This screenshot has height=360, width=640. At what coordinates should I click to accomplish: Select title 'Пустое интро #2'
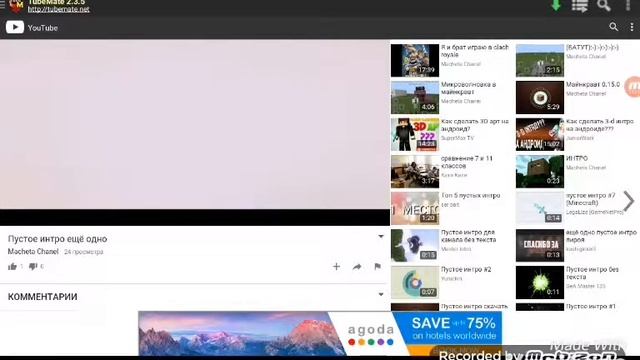(x=466, y=269)
